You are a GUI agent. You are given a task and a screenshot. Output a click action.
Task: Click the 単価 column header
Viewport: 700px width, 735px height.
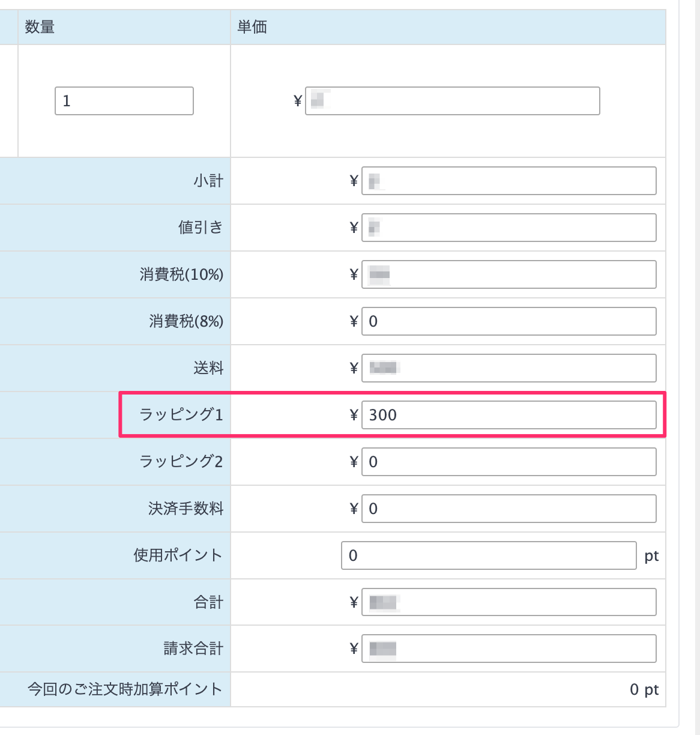point(252,27)
